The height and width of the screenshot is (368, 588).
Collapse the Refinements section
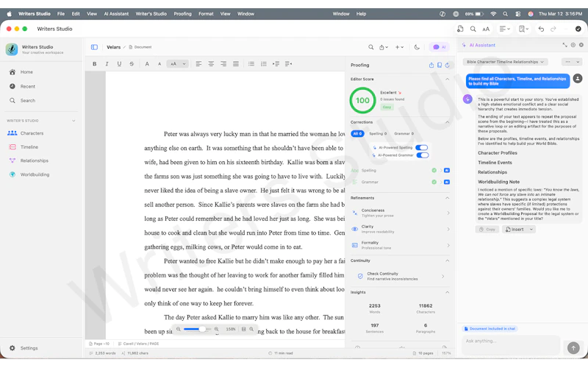(447, 198)
